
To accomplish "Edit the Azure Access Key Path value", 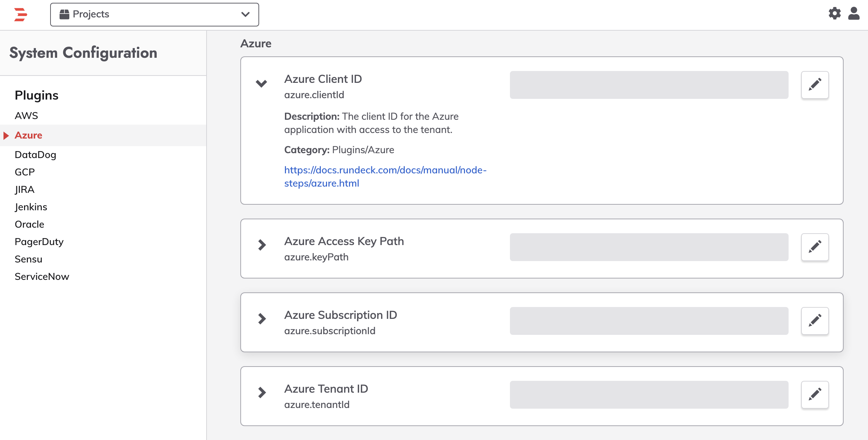I will click(x=815, y=247).
